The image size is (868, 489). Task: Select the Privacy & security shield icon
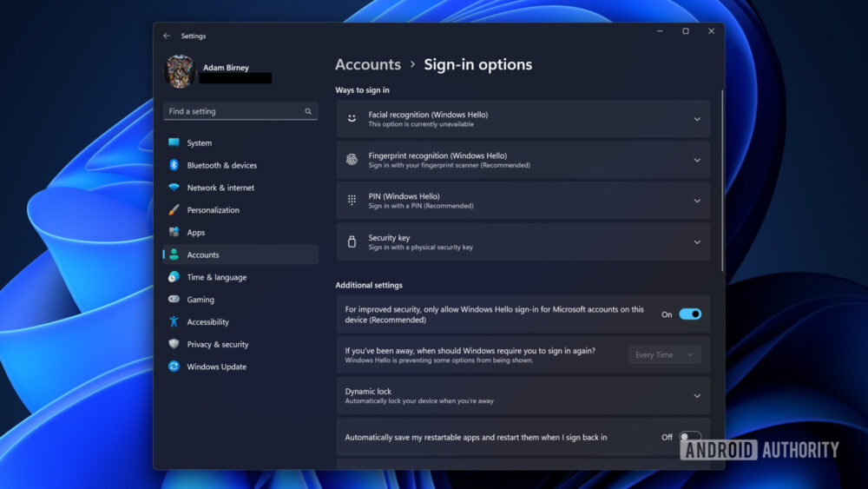click(174, 344)
